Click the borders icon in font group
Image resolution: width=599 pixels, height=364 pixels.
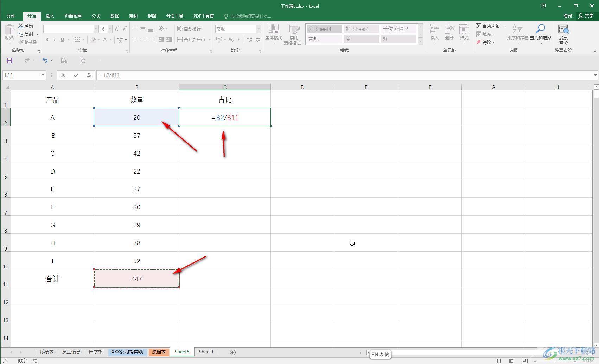point(78,40)
